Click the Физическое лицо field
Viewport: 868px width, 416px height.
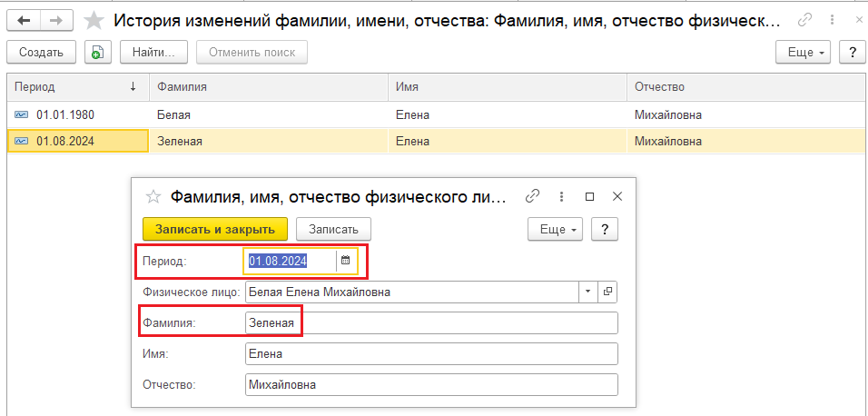pyautogui.click(x=411, y=292)
